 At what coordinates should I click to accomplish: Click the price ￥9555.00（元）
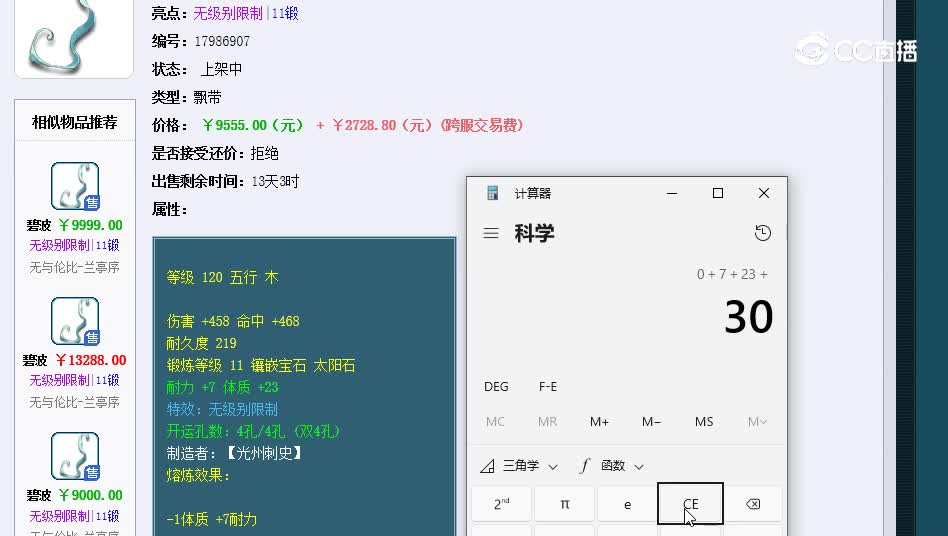[x=253, y=126]
